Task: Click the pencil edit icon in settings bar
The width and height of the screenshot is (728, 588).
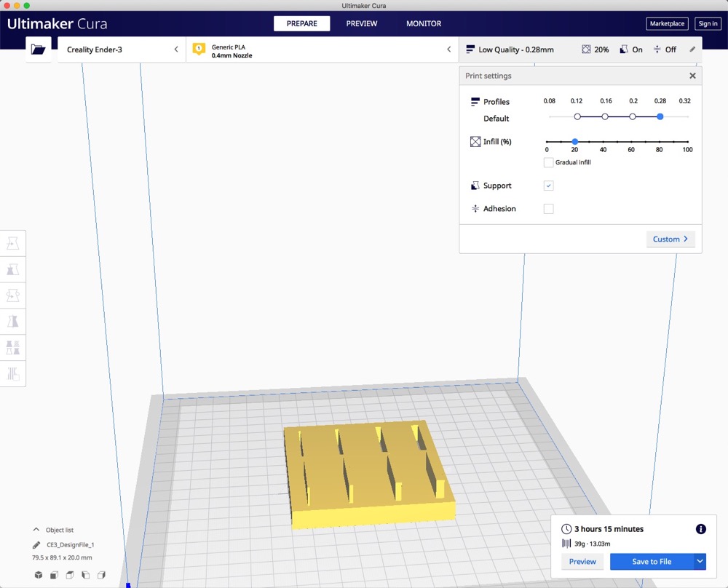Action: pyautogui.click(x=692, y=49)
